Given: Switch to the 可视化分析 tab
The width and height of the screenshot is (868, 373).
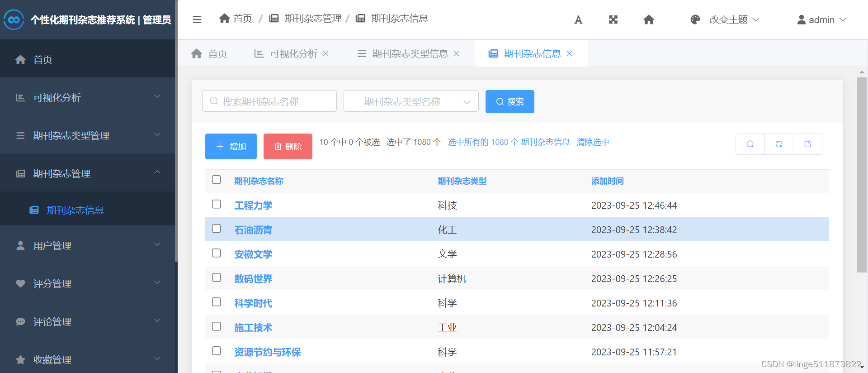Looking at the screenshot, I should (286, 53).
